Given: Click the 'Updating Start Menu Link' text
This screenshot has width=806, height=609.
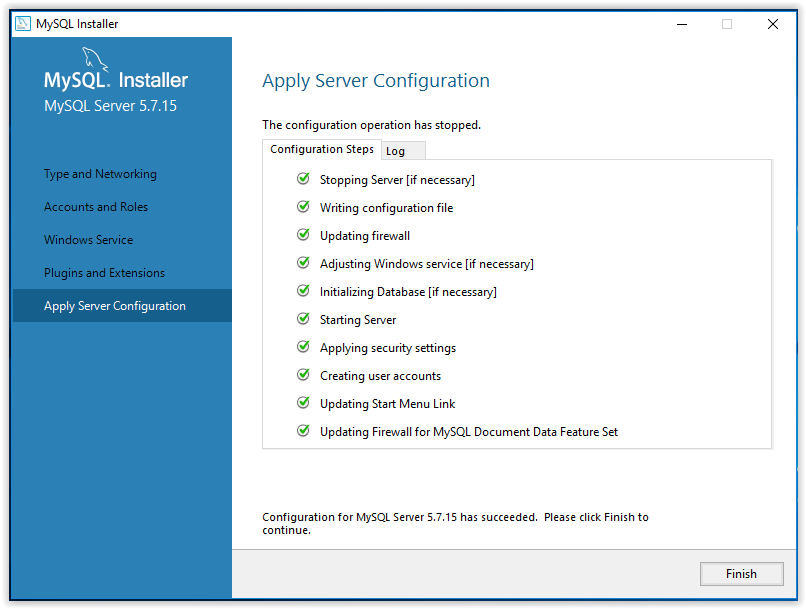Looking at the screenshot, I should coord(388,404).
